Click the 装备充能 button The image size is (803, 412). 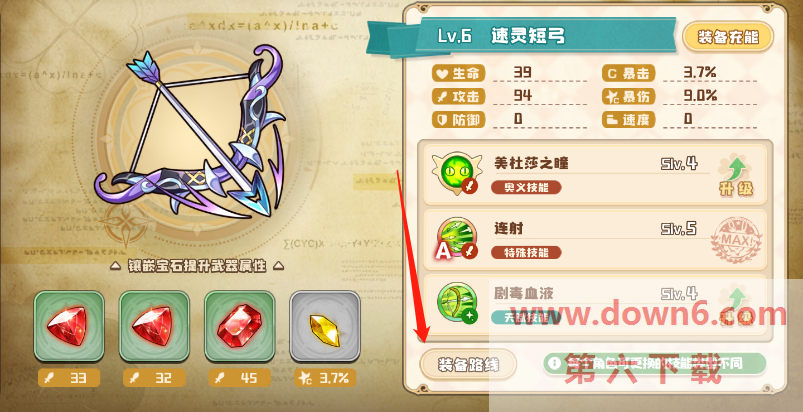tap(728, 37)
